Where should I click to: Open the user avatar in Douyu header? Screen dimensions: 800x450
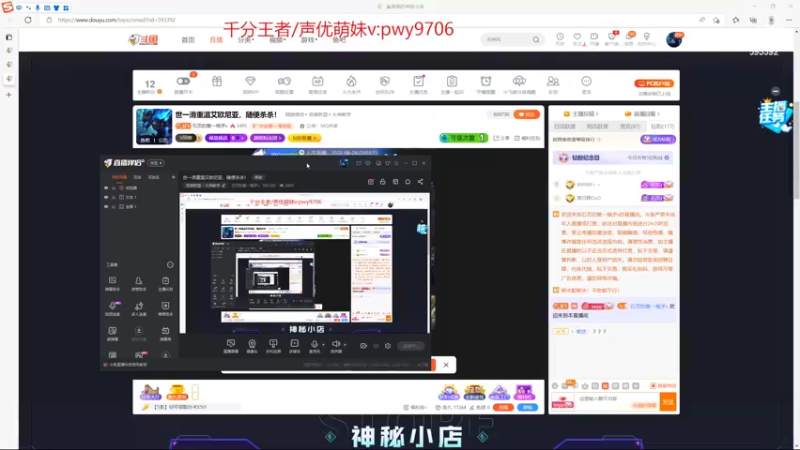pyautogui.click(x=674, y=39)
